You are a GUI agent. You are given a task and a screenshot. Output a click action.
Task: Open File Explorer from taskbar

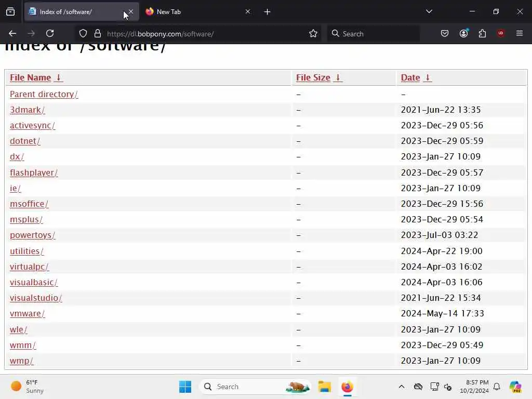[x=324, y=387]
